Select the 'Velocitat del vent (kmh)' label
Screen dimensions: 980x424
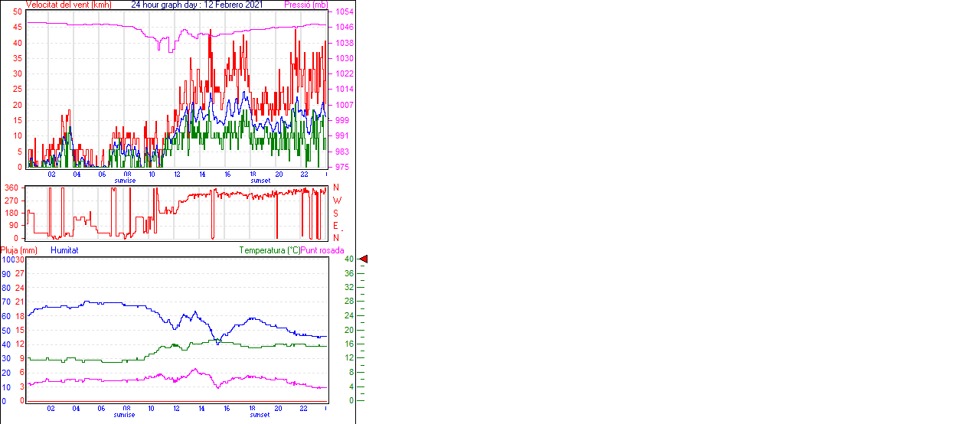pyautogui.click(x=68, y=5)
